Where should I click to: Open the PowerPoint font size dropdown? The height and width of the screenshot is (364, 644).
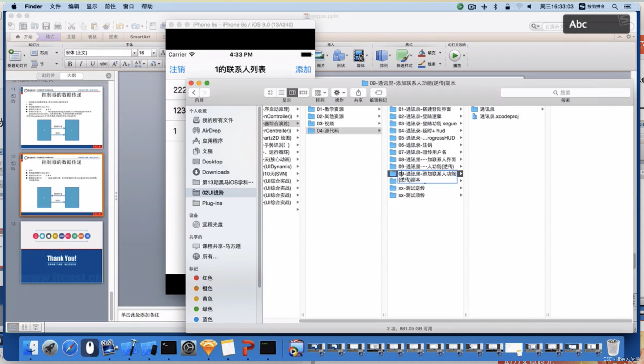coord(154,53)
